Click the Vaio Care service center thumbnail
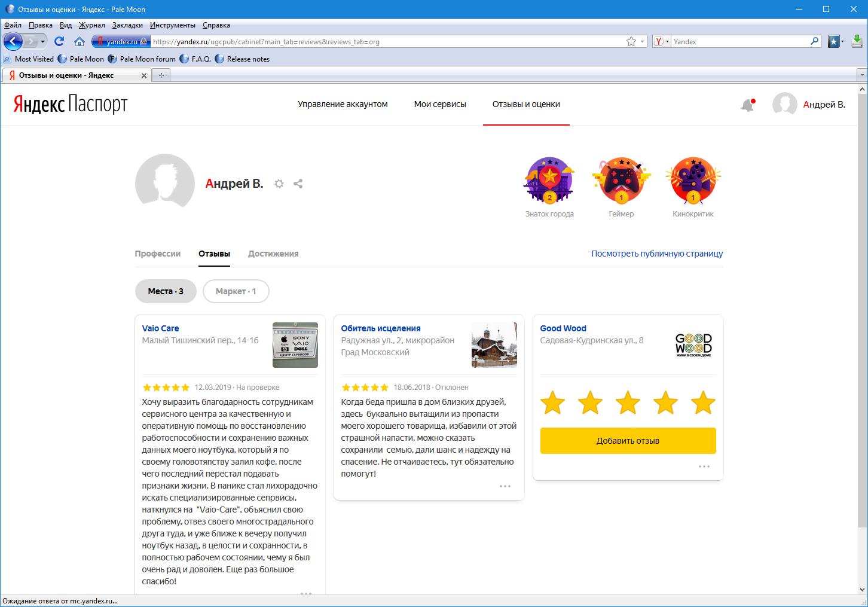The width and height of the screenshot is (868, 607). pos(295,345)
